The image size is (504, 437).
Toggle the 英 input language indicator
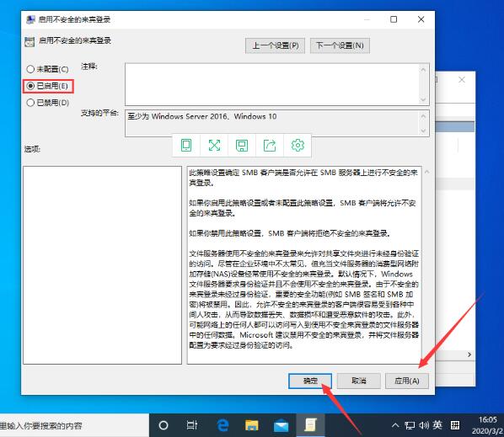click(437, 425)
